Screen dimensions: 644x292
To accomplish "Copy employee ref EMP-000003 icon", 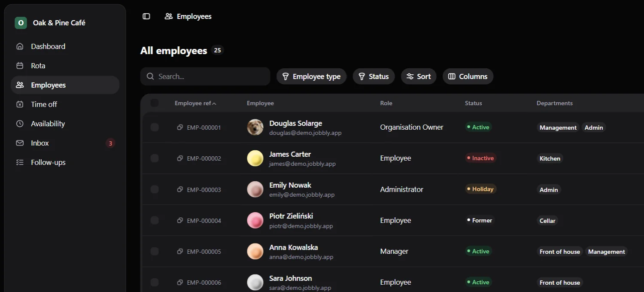I will [x=180, y=189].
